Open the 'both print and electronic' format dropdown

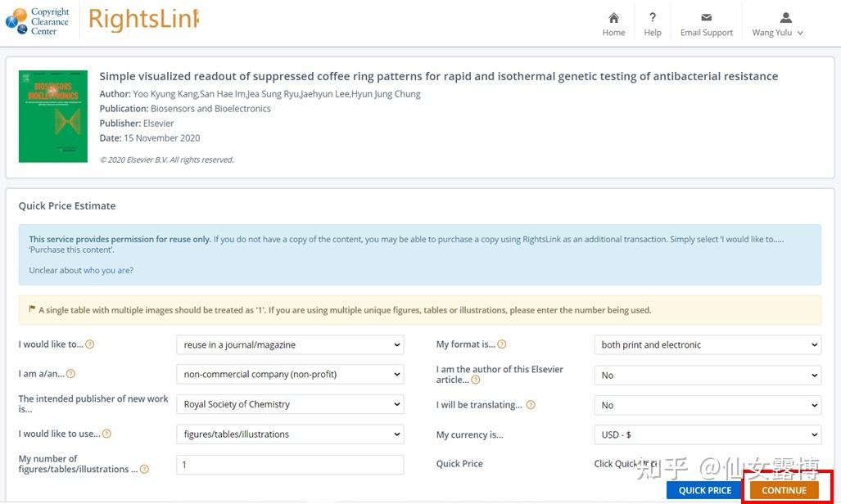[708, 344]
